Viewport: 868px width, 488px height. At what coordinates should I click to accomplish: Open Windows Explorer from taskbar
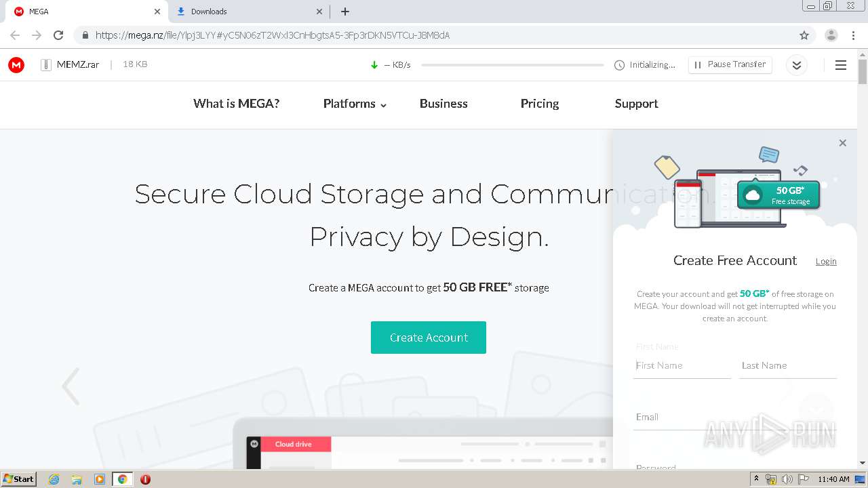[x=77, y=479]
